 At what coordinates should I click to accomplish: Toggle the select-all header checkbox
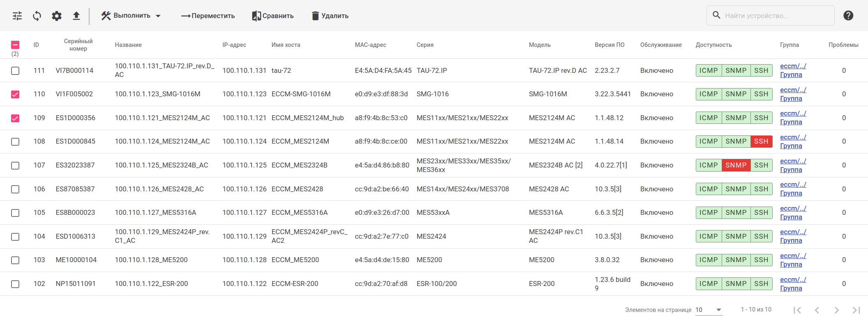click(x=15, y=45)
